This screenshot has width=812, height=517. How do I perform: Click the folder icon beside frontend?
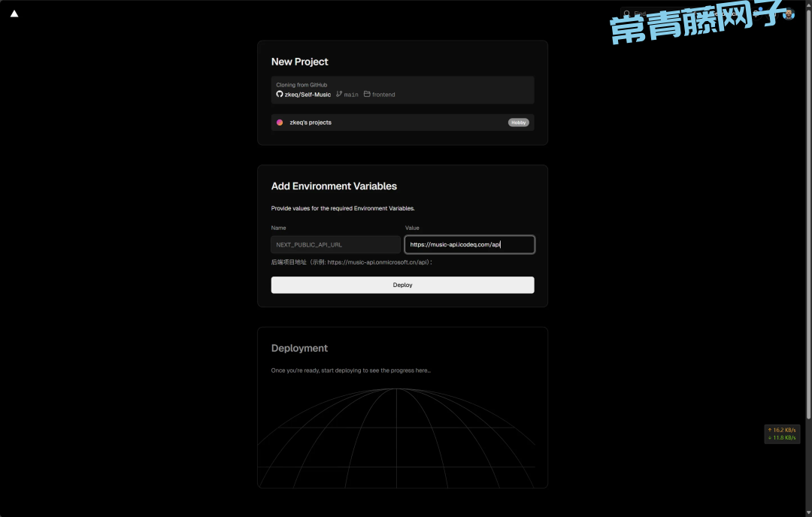click(x=367, y=94)
